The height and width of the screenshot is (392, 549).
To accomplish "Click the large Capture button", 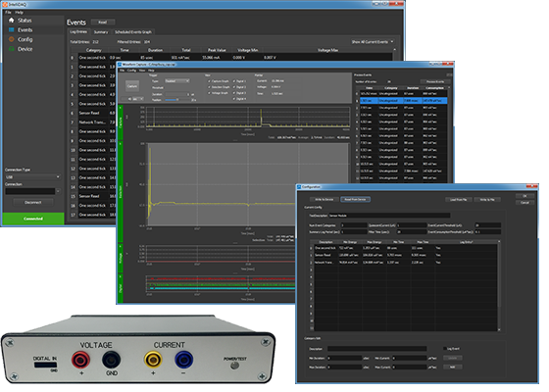I will (x=132, y=86).
